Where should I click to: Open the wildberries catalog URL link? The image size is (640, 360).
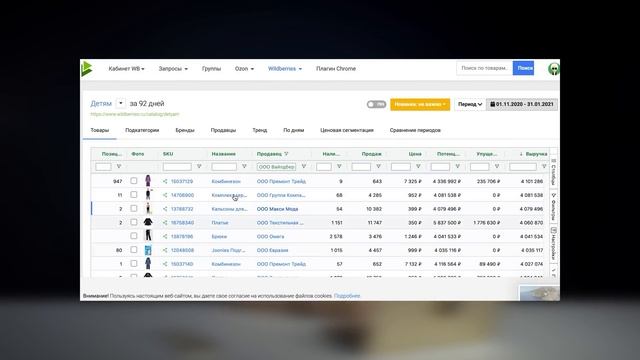(x=135, y=114)
